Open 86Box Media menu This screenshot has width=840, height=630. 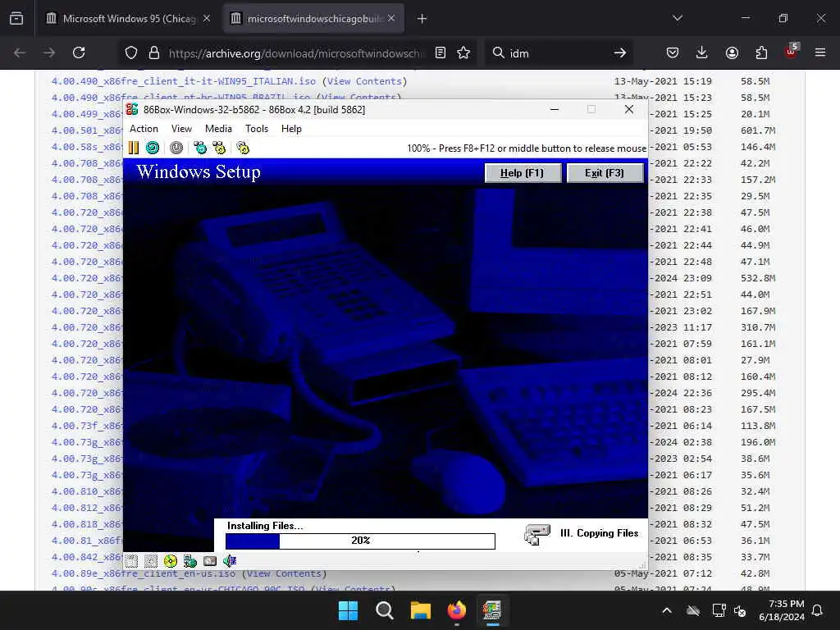click(x=218, y=129)
